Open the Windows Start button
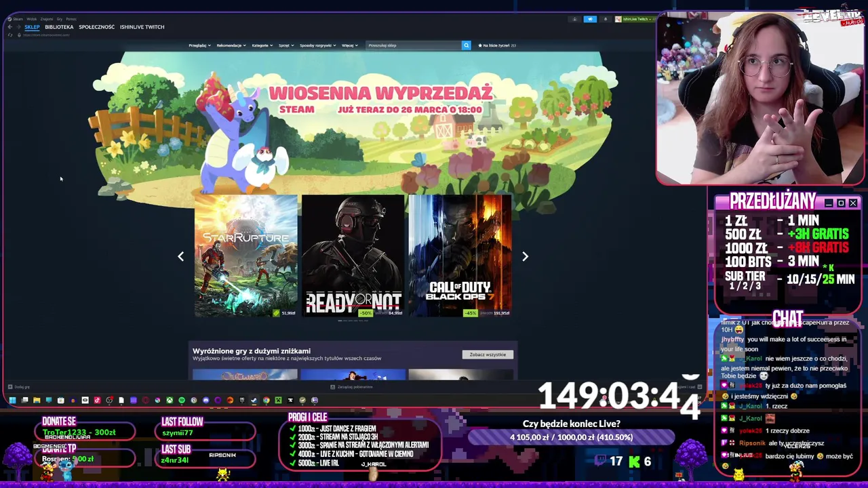Screen dimensions: 868x488 tap(12, 400)
